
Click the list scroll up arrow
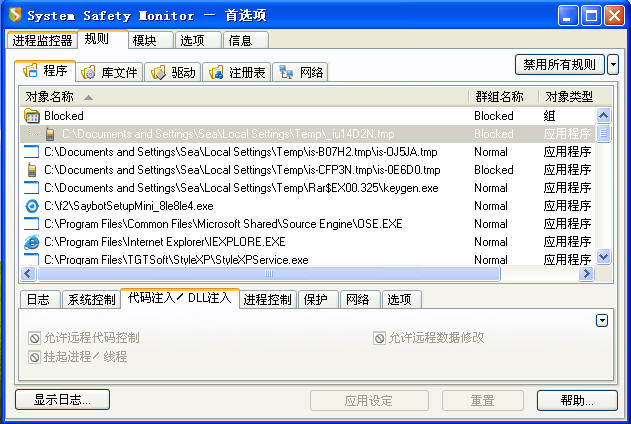(604, 116)
